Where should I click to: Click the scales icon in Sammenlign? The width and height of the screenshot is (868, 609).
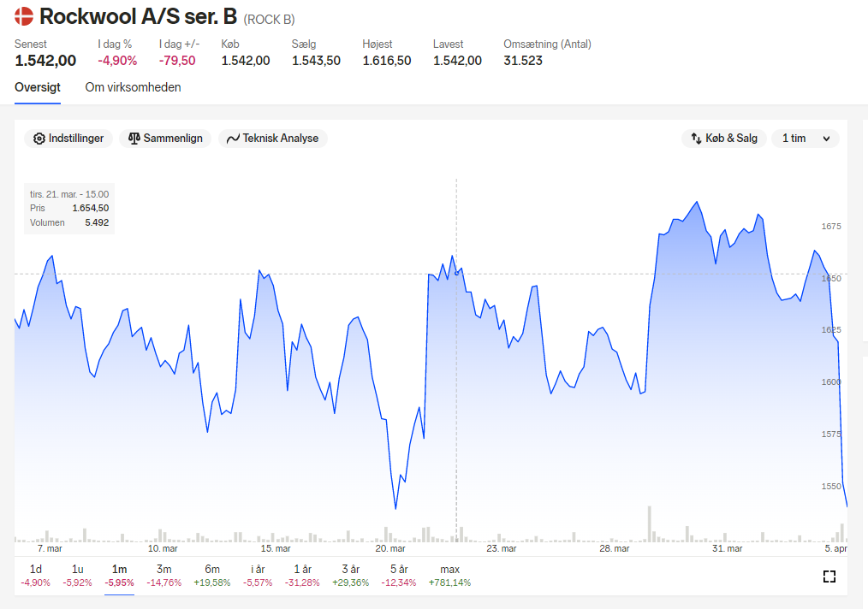134,139
